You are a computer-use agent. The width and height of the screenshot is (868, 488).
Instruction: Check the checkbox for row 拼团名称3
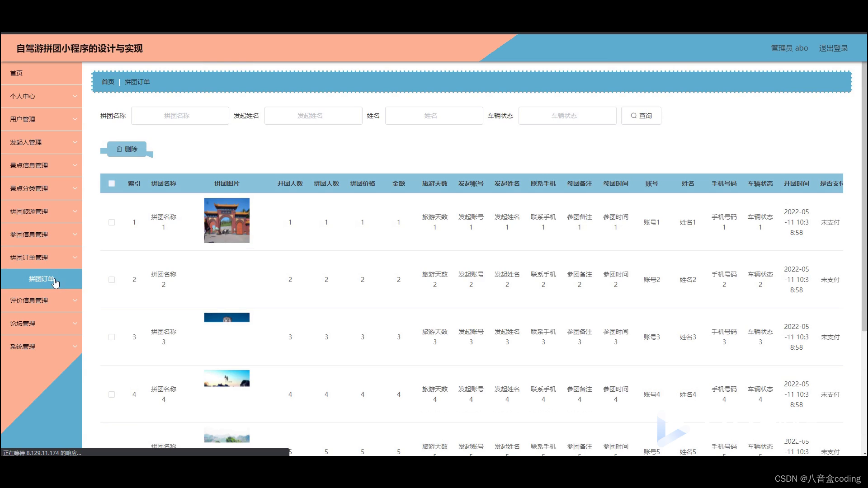pyautogui.click(x=112, y=337)
